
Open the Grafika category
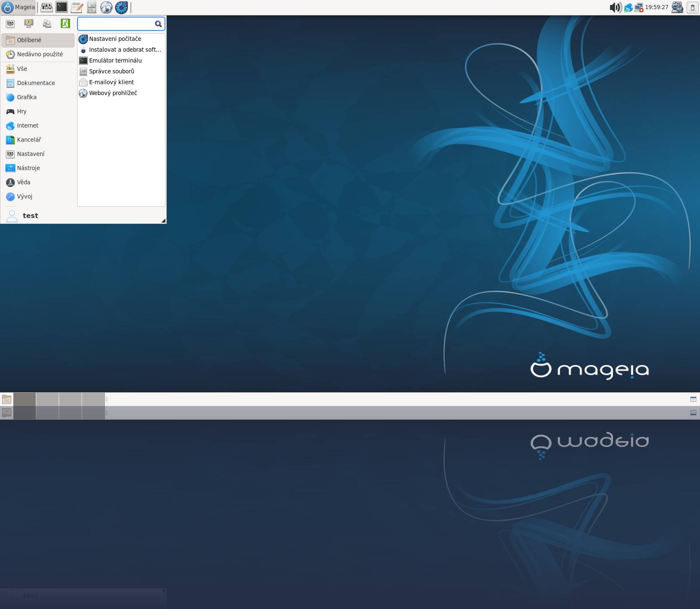coord(38,97)
